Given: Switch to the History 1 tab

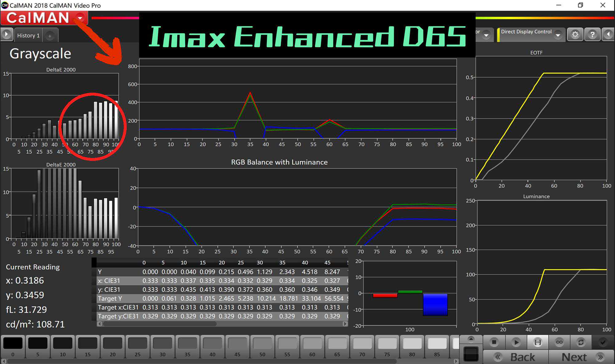Looking at the screenshot, I should tap(28, 36).
